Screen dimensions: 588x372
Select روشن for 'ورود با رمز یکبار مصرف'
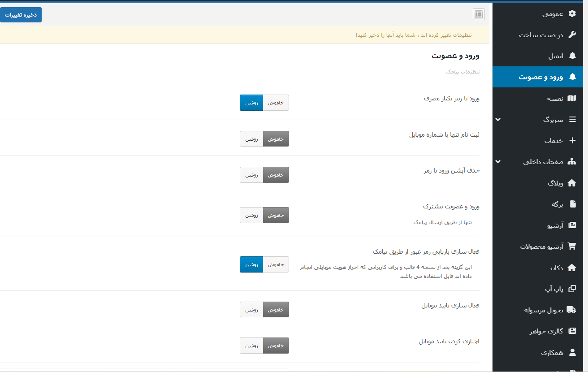point(251,103)
